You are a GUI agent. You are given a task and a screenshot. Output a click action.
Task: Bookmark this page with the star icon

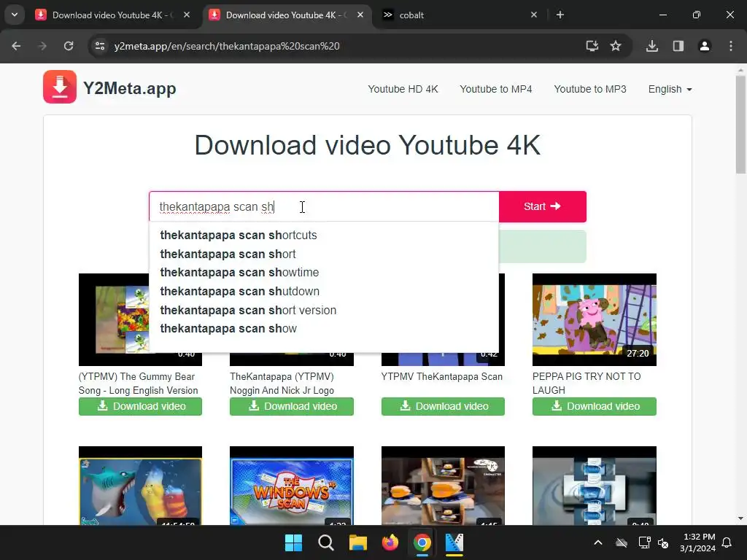point(616,46)
